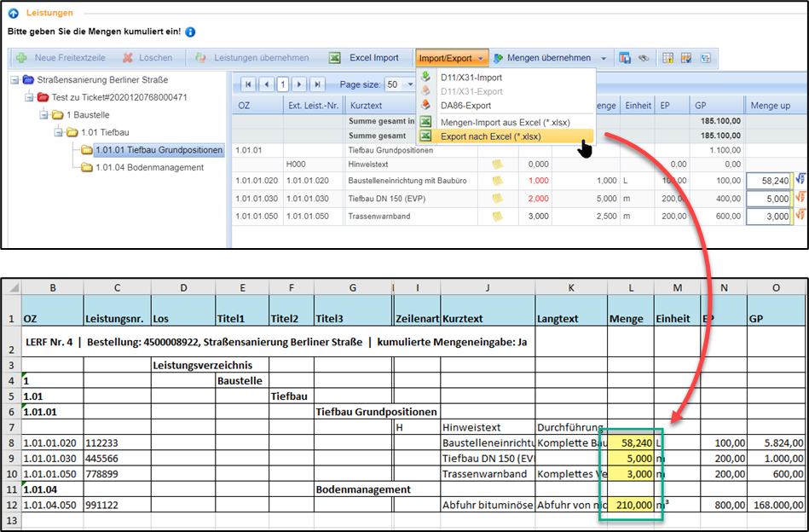Collapse the 1.01 Tiefbau tree node
This screenshot has height=532, width=809.
click(x=59, y=132)
